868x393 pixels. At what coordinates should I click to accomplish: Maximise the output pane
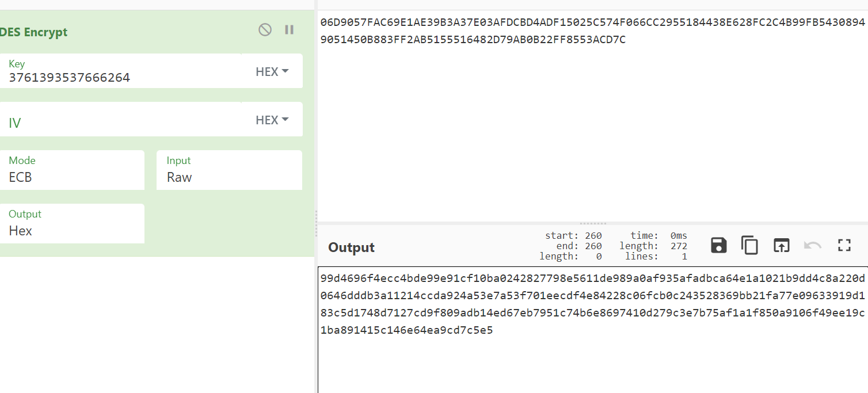[844, 246]
